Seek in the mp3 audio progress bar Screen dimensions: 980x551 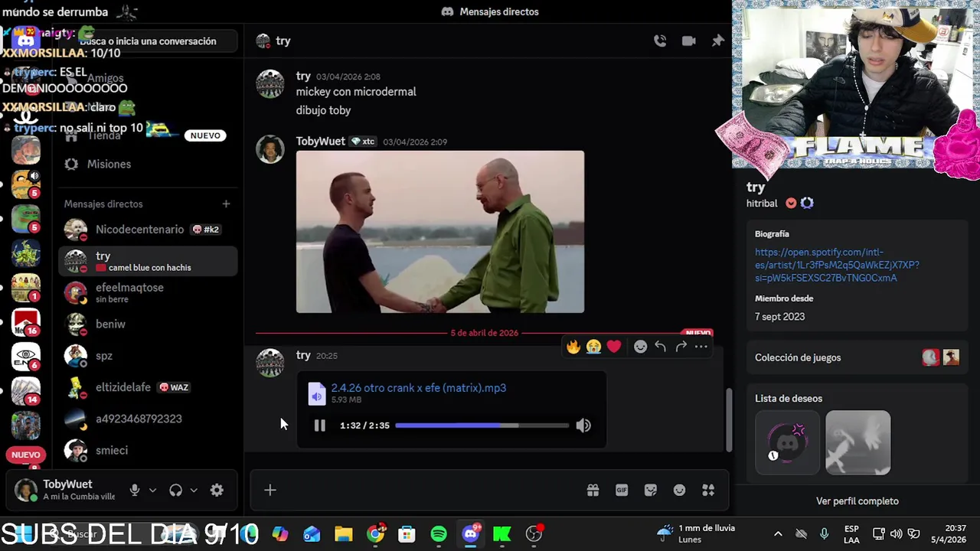482,425
